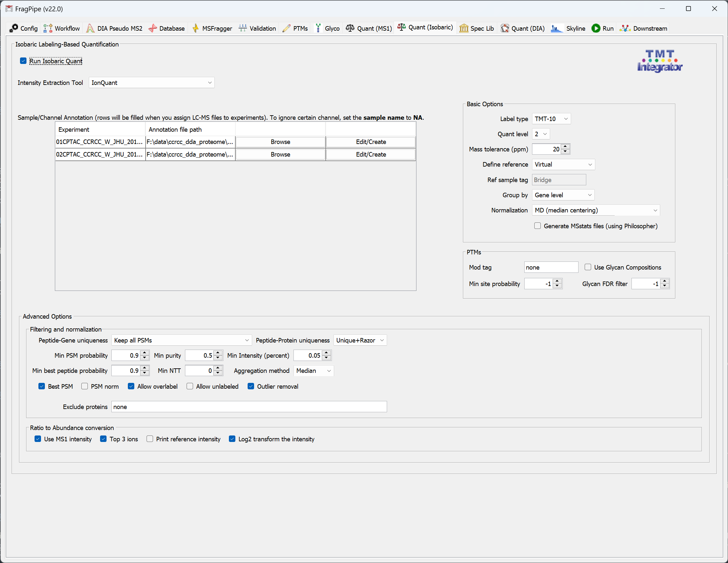Image resolution: width=728 pixels, height=563 pixels.
Task: Click the MSFragger lightning icon
Action: click(x=195, y=28)
